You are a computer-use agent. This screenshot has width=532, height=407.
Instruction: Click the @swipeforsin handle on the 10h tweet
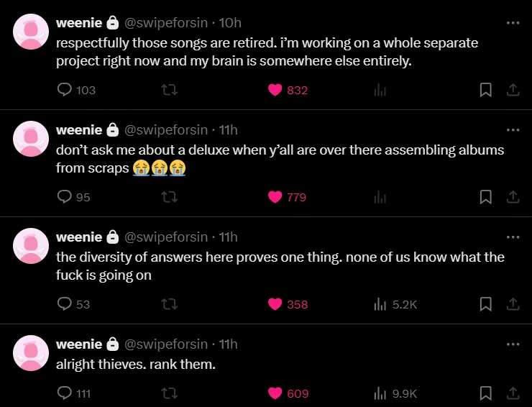pos(166,23)
